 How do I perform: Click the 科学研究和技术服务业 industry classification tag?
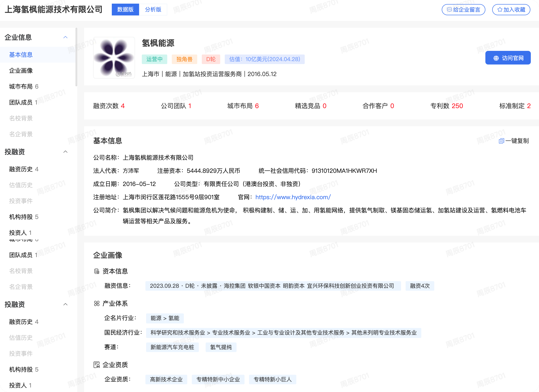click(284, 333)
